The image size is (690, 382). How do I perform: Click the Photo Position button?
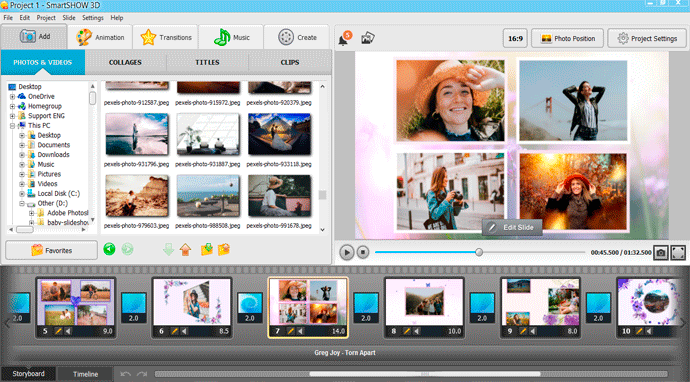(x=568, y=38)
